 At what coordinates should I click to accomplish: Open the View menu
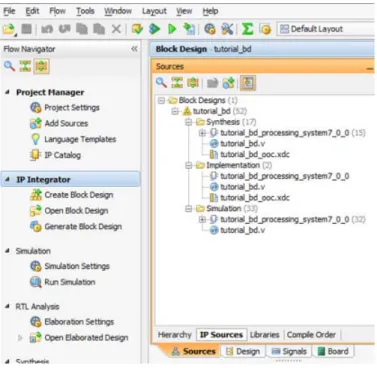tap(184, 11)
